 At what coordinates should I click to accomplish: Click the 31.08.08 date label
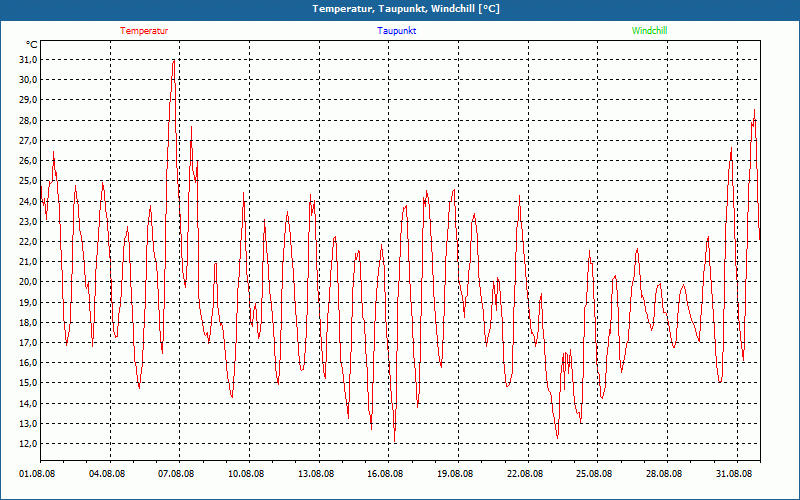pos(733,474)
